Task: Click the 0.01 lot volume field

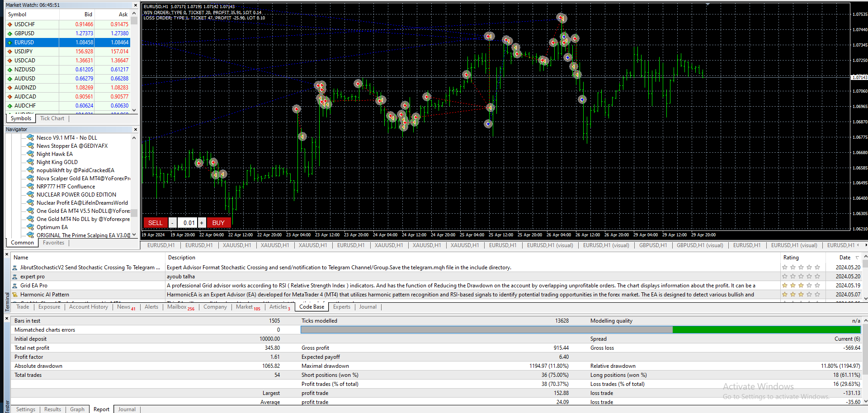Action: point(187,223)
